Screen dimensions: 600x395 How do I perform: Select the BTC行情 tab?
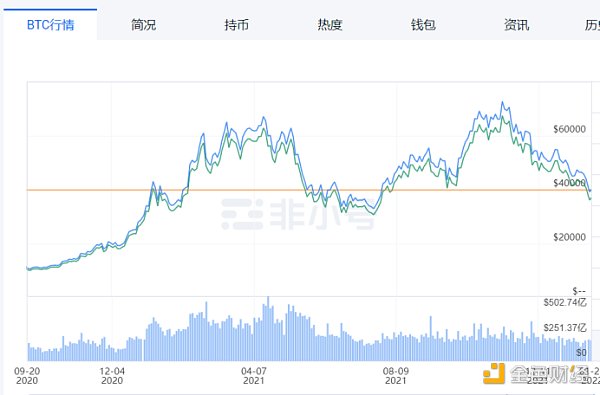coord(50,25)
